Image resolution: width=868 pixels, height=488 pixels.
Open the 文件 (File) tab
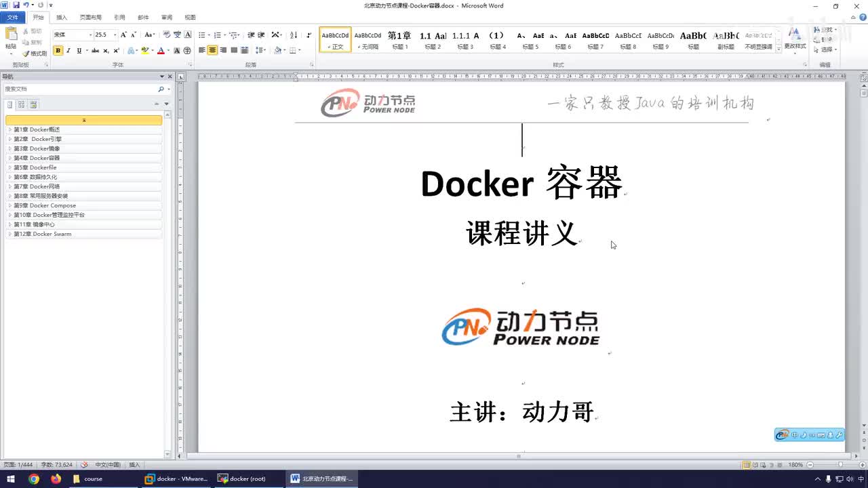pos(13,17)
